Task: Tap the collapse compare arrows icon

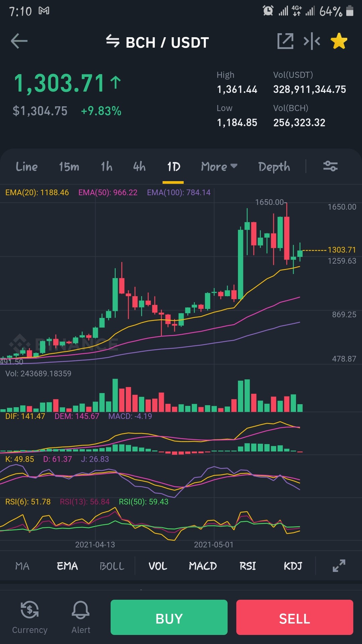Action: click(x=312, y=41)
